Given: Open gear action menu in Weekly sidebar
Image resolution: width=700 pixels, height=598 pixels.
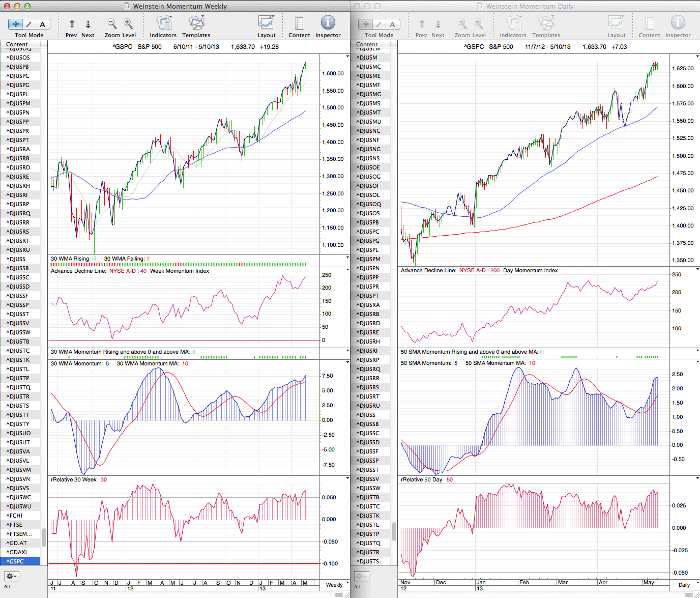Looking at the screenshot, I should click(x=12, y=576).
